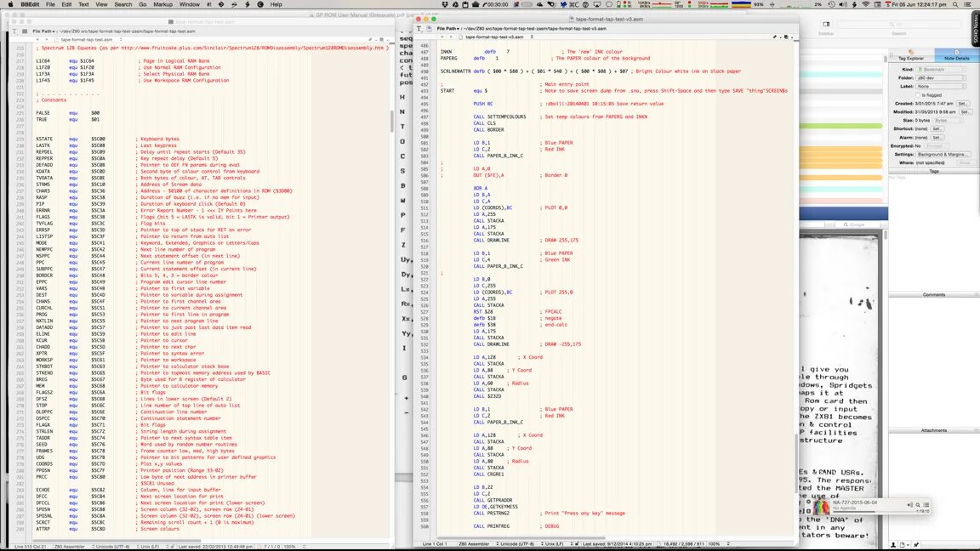Click the volume icon in the menu bar
This screenshot has width=980, height=551.
[842, 4]
